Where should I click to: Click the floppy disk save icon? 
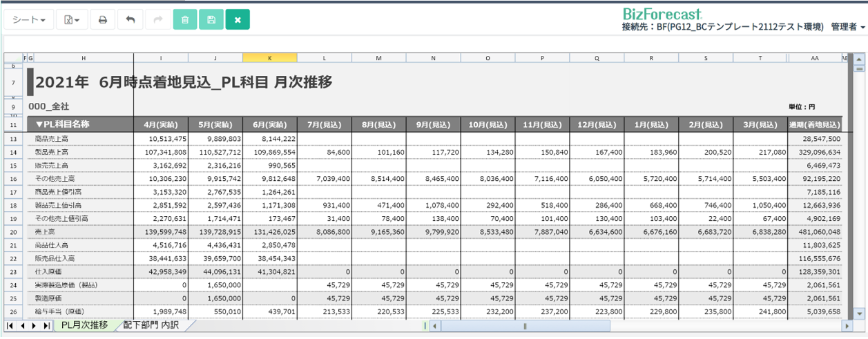tap(211, 20)
